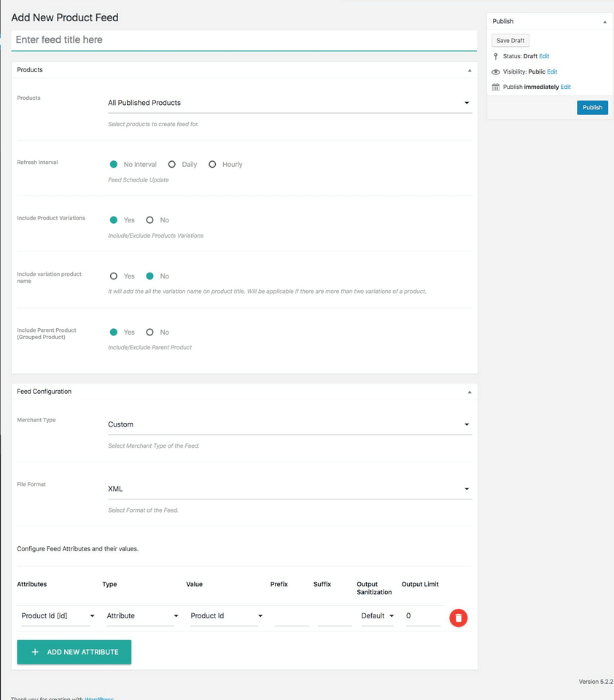Screen dimensions: 614x700
Task: Click the status pin icon
Action: tap(495, 56)
